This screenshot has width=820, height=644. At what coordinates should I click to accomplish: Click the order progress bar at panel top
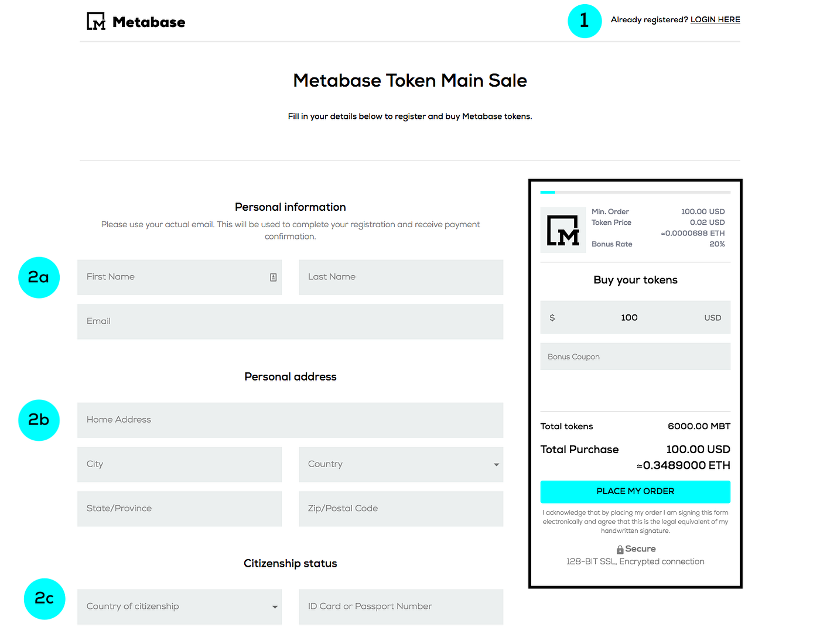pyautogui.click(x=635, y=192)
